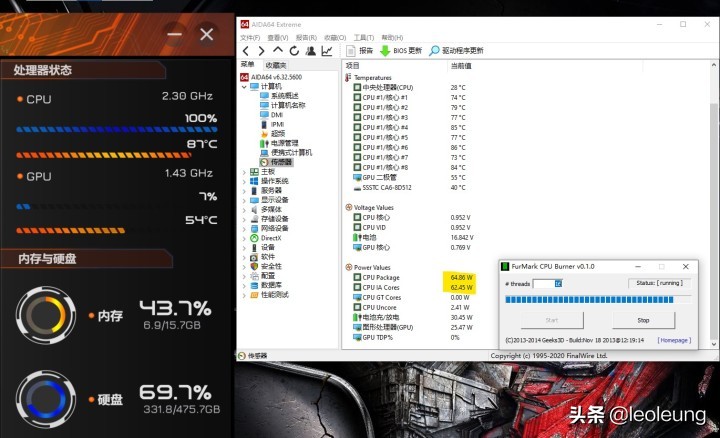Close the 处理器状态 monitor panel
Viewport: 720px width, 438px height.
coord(207,34)
